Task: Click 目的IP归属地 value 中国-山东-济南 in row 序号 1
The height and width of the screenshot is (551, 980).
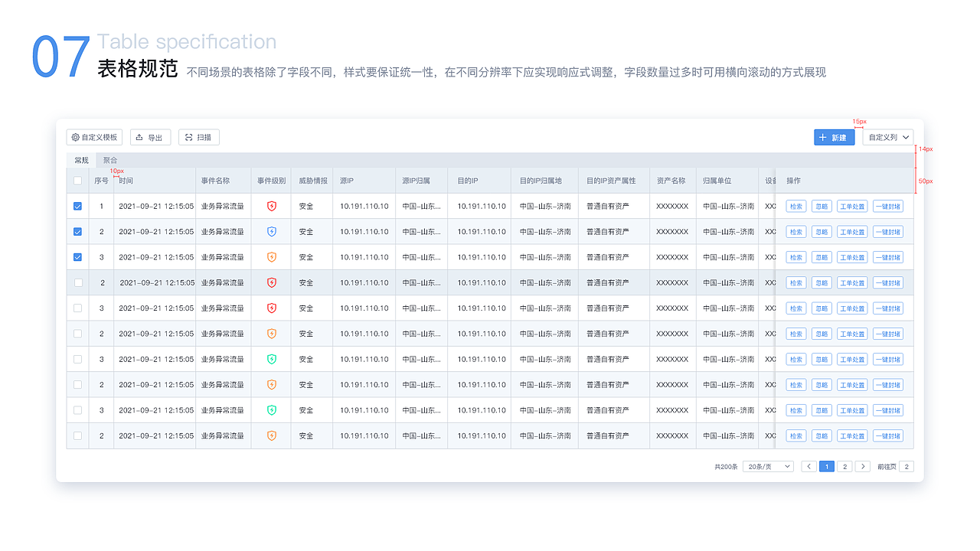Action: click(x=545, y=207)
